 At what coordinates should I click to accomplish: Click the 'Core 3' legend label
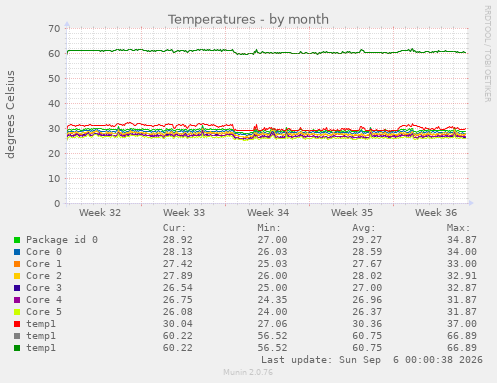pos(44,288)
